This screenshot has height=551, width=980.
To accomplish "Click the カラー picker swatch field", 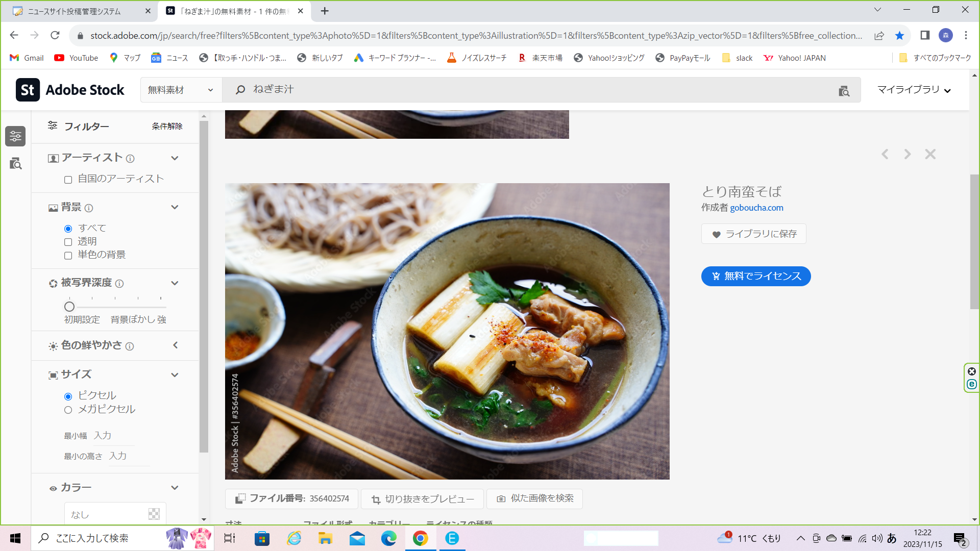I will pyautogui.click(x=115, y=514).
